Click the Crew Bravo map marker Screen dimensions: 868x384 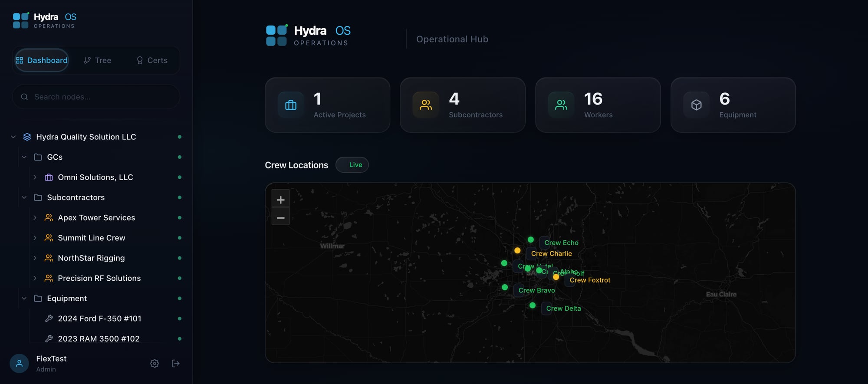click(x=505, y=287)
